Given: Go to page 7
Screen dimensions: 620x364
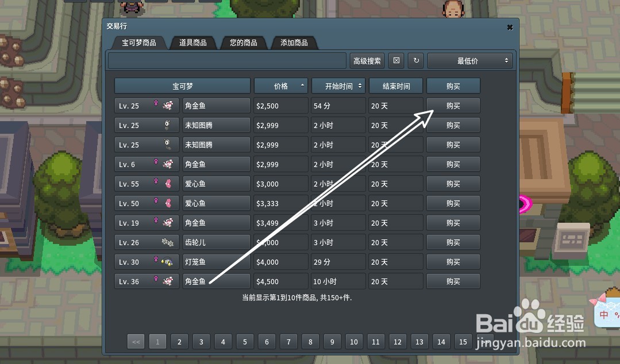Looking at the screenshot, I should pyautogui.click(x=288, y=342).
